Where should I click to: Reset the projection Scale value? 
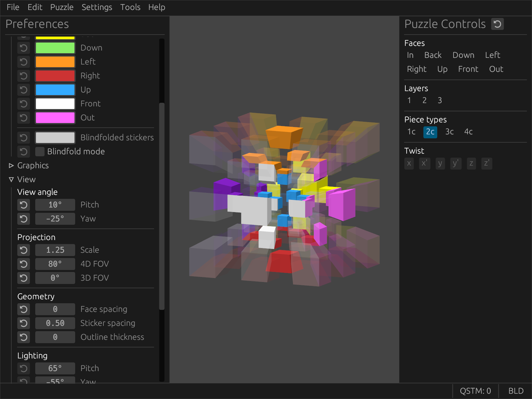tap(24, 250)
